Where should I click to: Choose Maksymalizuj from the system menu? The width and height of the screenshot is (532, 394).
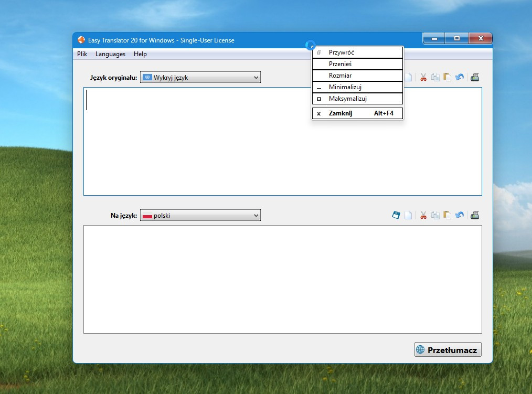point(357,99)
